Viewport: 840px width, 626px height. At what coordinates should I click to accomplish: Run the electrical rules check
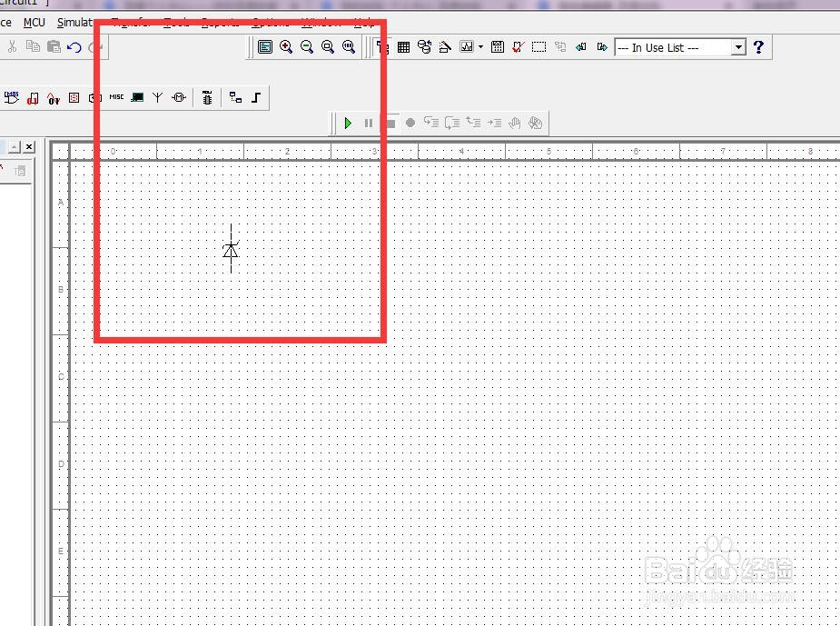pyautogui.click(x=518, y=47)
